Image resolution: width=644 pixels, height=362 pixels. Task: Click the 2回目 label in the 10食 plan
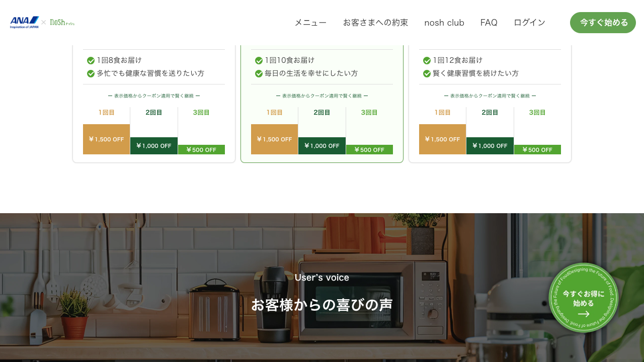322,113
